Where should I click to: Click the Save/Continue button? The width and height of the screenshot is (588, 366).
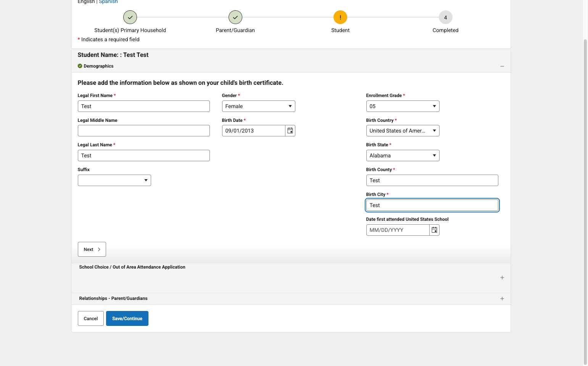pos(127,319)
